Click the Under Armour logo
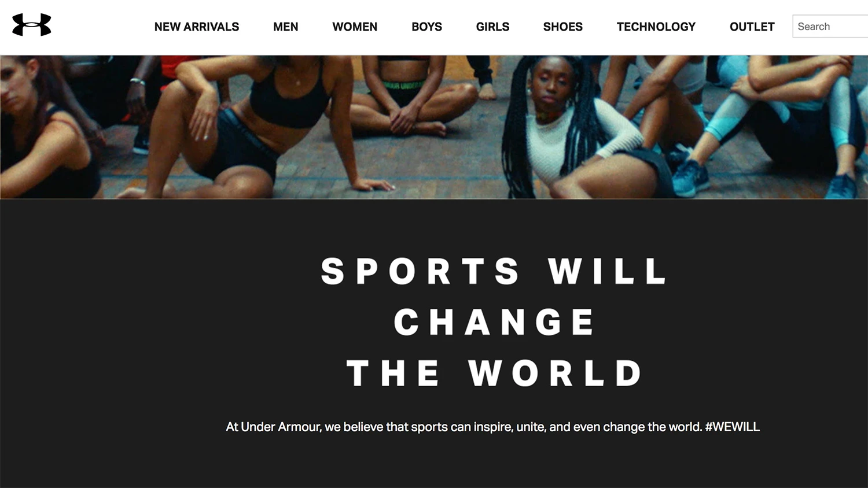Viewport: 868px width, 488px height. click(32, 25)
